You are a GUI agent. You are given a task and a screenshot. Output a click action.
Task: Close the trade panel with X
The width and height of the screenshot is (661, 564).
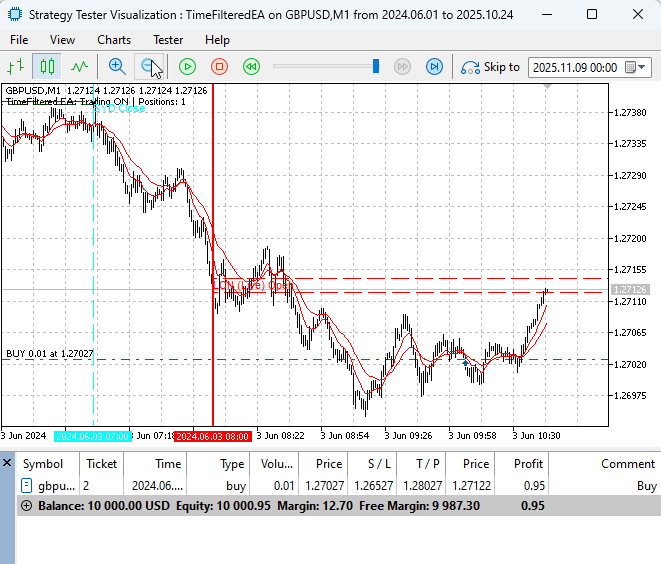tap(7, 463)
